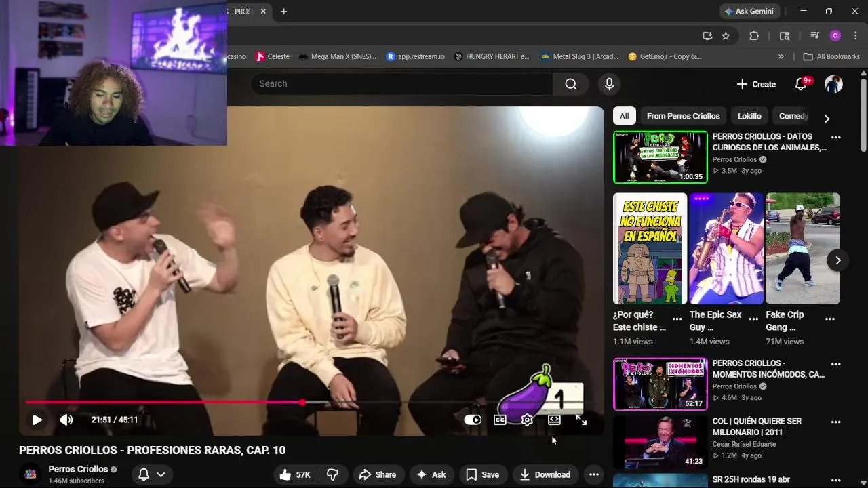868x488 pixels.
Task: Search with your voice microphone
Action: point(609,84)
